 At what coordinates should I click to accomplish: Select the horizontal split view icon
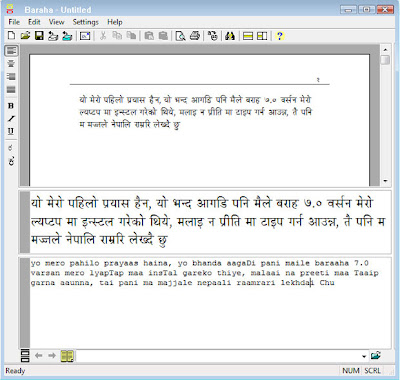pos(248,36)
